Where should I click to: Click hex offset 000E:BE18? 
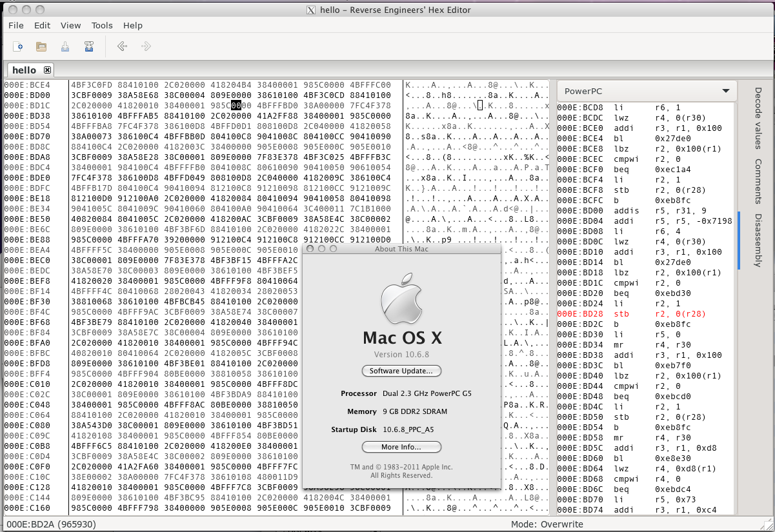click(x=27, y=199)
